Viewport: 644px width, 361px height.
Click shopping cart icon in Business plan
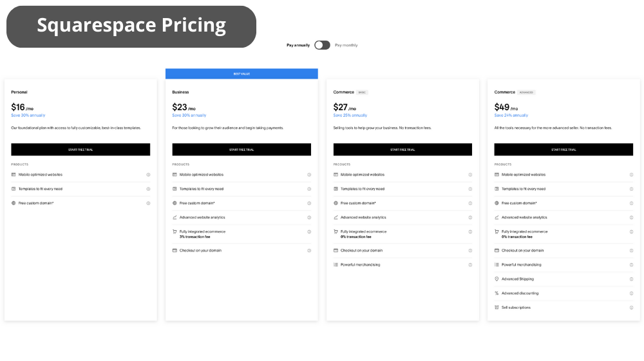(175, 231)
